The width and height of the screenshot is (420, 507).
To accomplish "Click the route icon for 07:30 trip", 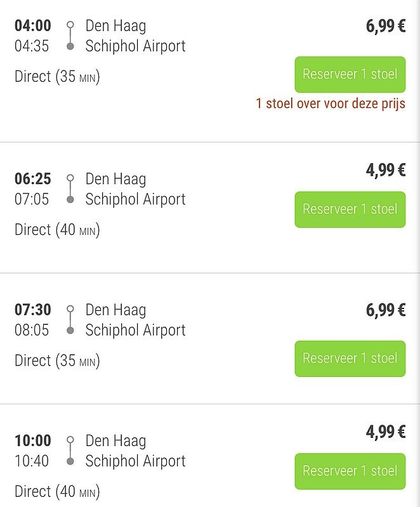I will (70, 320).
